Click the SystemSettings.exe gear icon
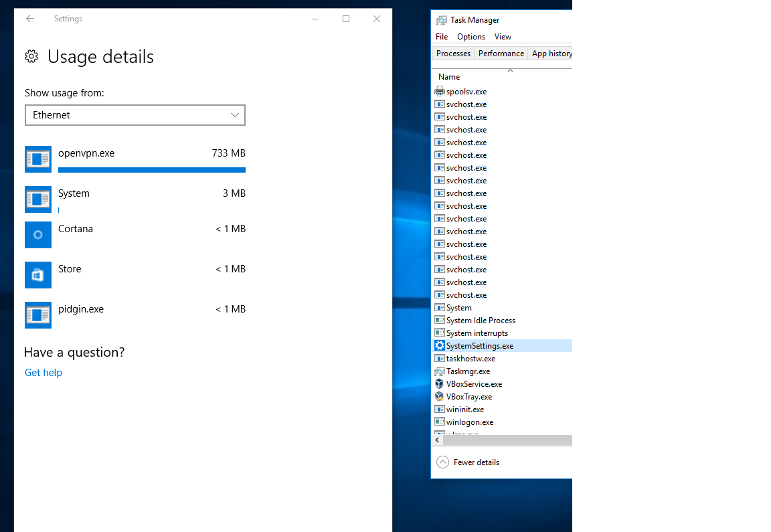 tap(439, 346)
